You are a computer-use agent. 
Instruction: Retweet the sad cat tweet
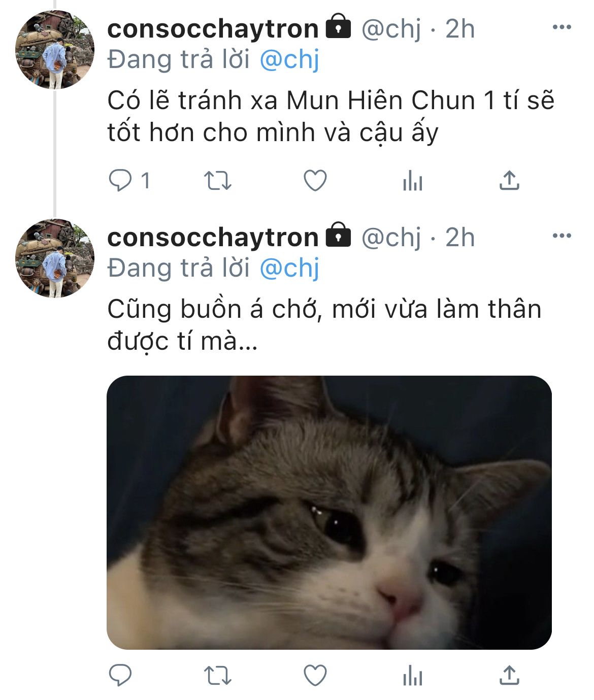tap(217, 676)
